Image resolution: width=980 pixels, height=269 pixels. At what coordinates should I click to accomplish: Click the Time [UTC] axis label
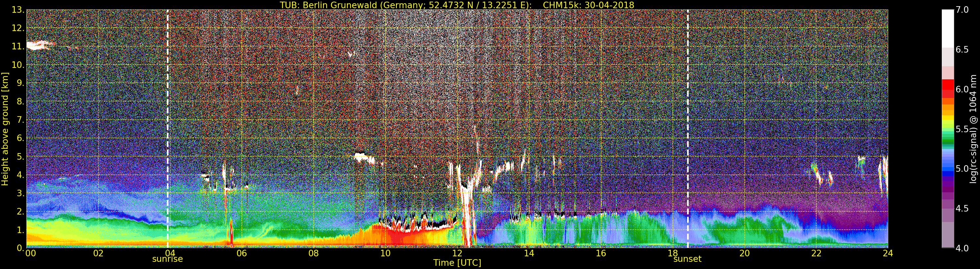[457, 263]
